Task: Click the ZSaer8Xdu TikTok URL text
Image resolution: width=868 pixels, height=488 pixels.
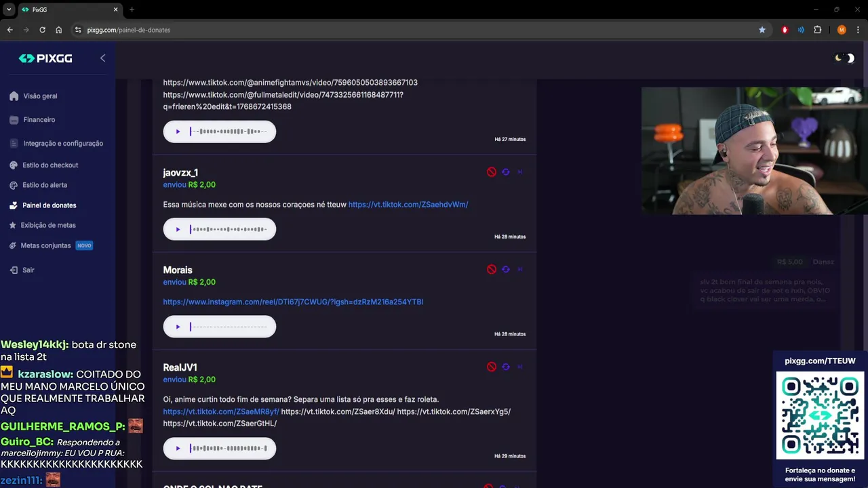Action: click(x=338, y=411)
